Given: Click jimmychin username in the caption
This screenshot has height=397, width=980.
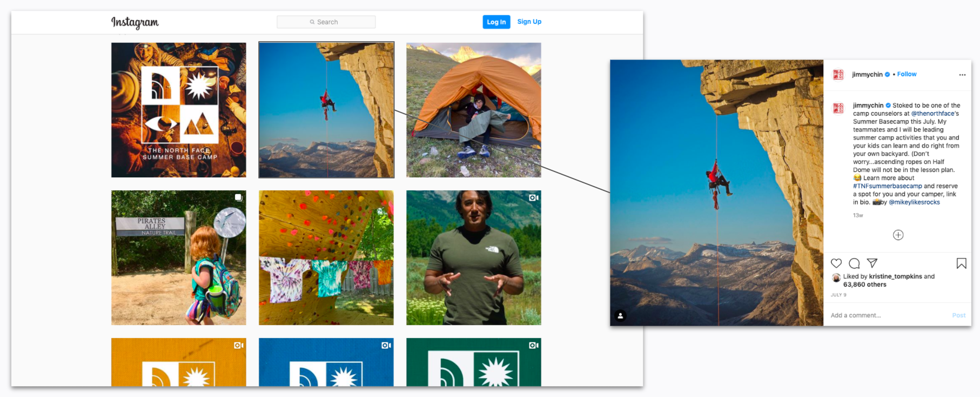Looking at the screenshot, I should (868, 105).
